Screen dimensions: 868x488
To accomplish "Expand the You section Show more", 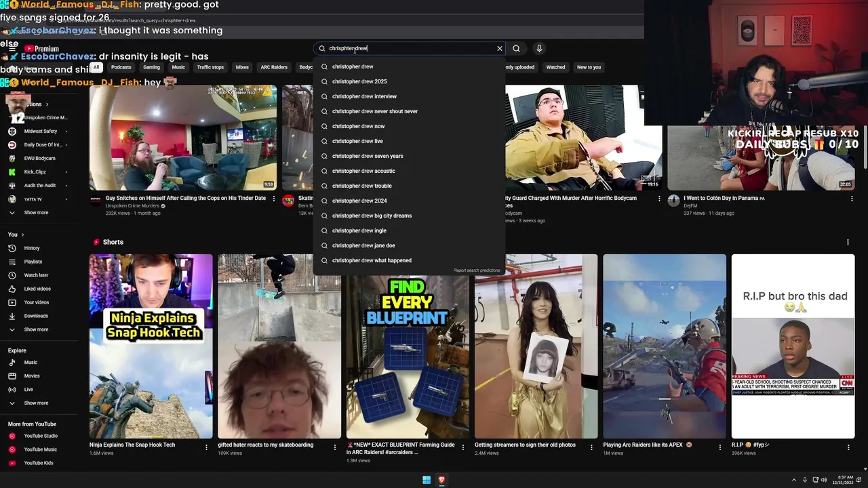I will click(36, 329).
